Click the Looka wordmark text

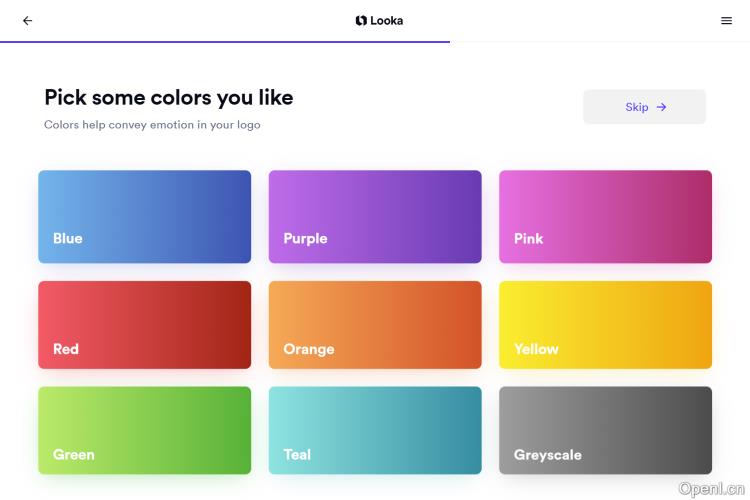coord(387,20)
